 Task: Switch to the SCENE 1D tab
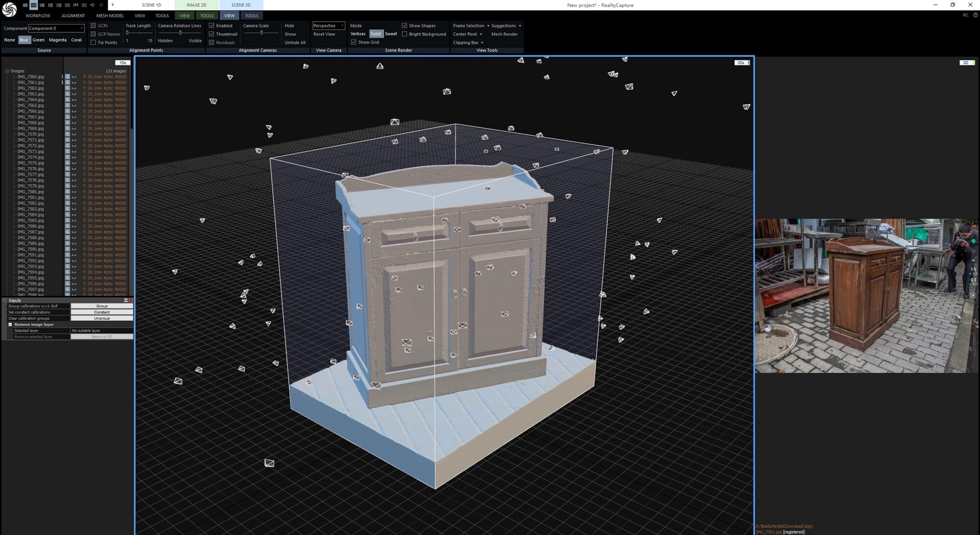(x=151, y=5)
